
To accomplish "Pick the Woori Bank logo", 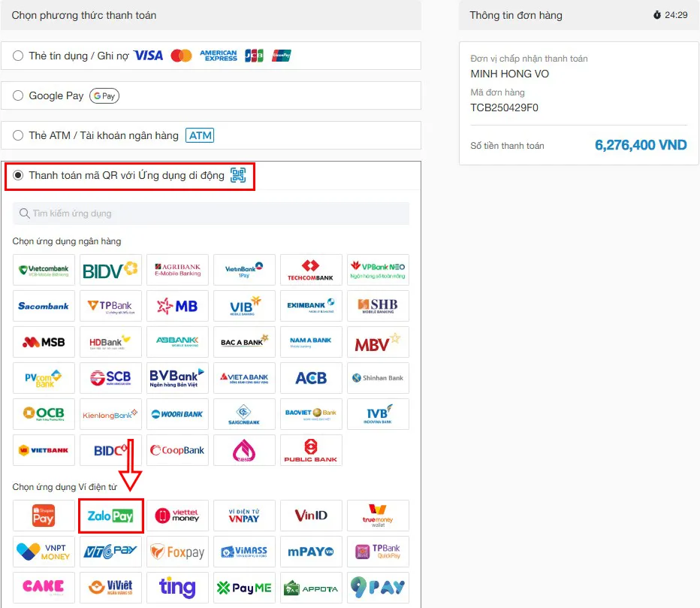I will coord(178,414).
